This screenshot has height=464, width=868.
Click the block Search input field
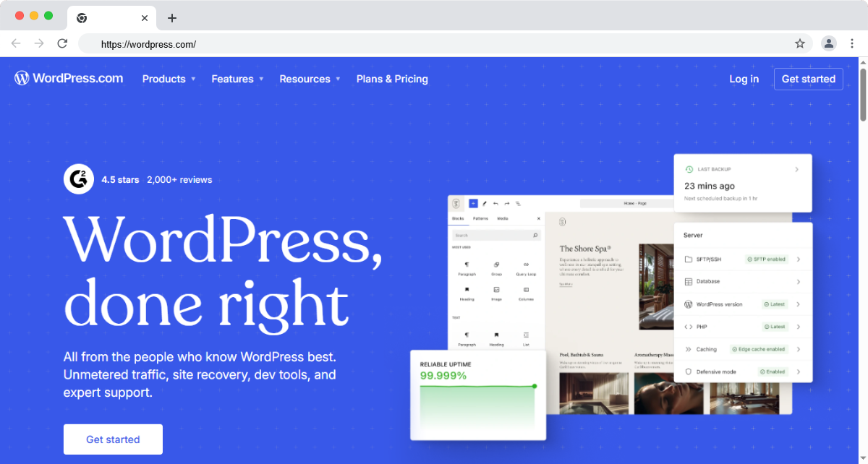tap(496, 236)
